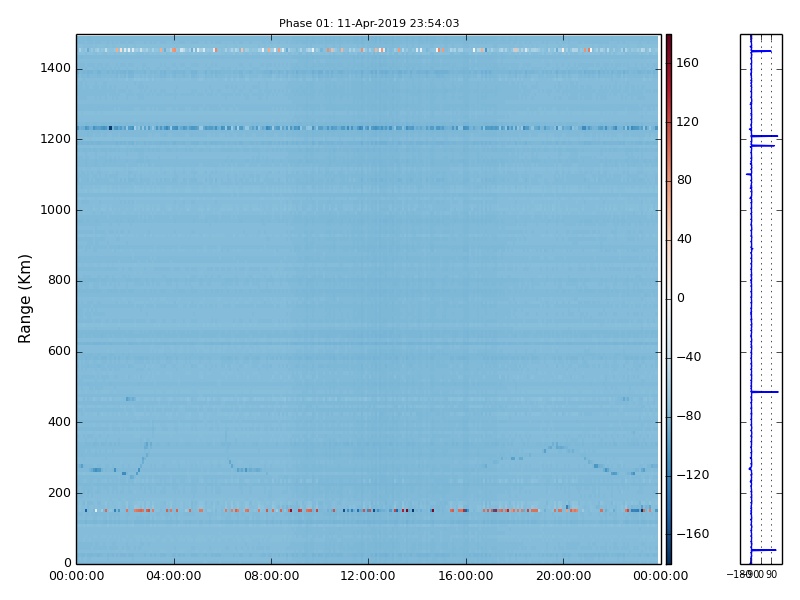The width and height of the screenshot is (800, 600).
Task: Click the noisy red-blue band near 150 km
Action: coord(368,510)
